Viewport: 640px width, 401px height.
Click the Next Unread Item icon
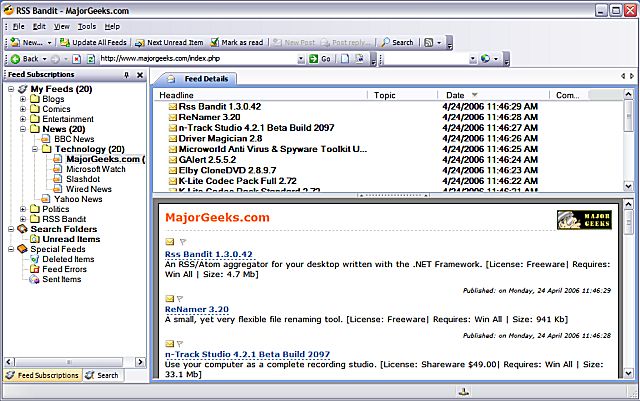tap(139, 43)
